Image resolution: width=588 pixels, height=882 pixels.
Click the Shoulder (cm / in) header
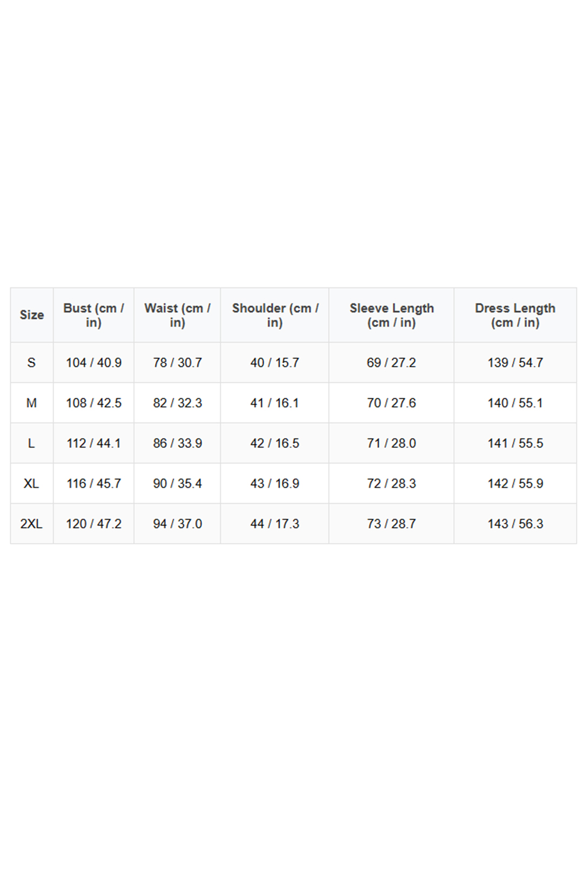(x=275, y=315)
